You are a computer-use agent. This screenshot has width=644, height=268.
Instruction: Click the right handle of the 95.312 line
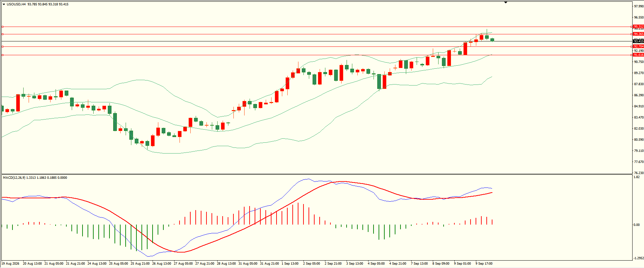(x=631, y=27)
